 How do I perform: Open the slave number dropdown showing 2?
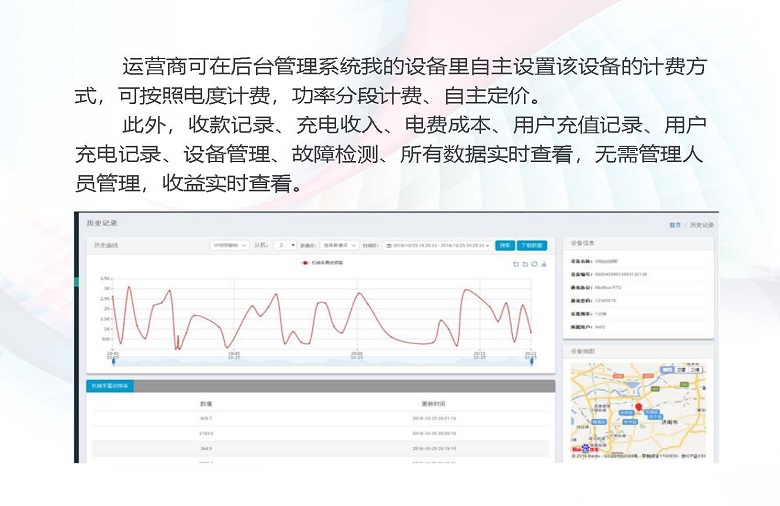[x=286, y=244]
